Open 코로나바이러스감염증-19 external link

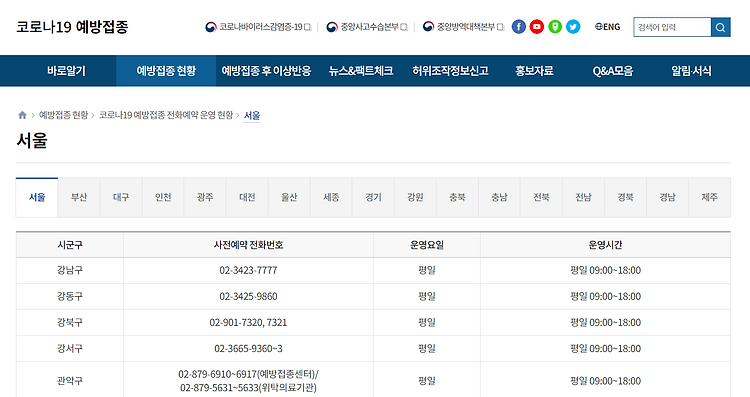tap(258, 27)
